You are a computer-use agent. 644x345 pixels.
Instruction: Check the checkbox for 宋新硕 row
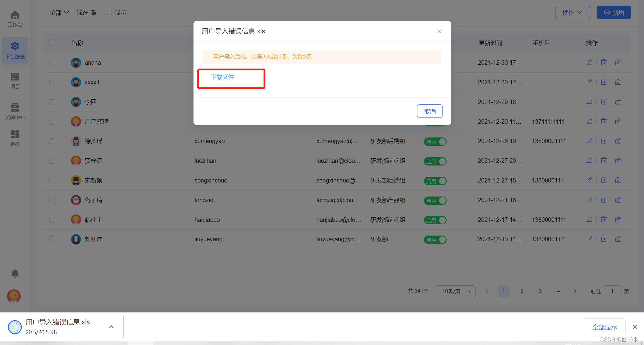pyautogui.click(x=52, y=180)
